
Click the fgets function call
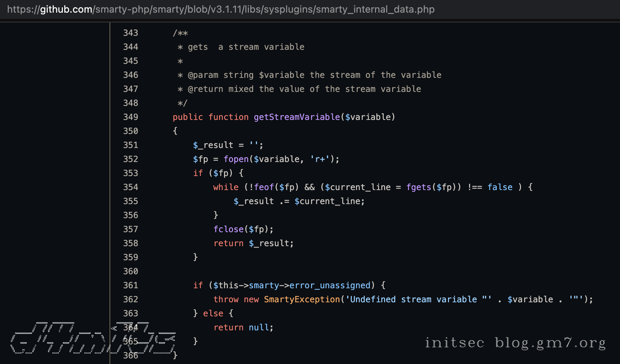point(418,187)
